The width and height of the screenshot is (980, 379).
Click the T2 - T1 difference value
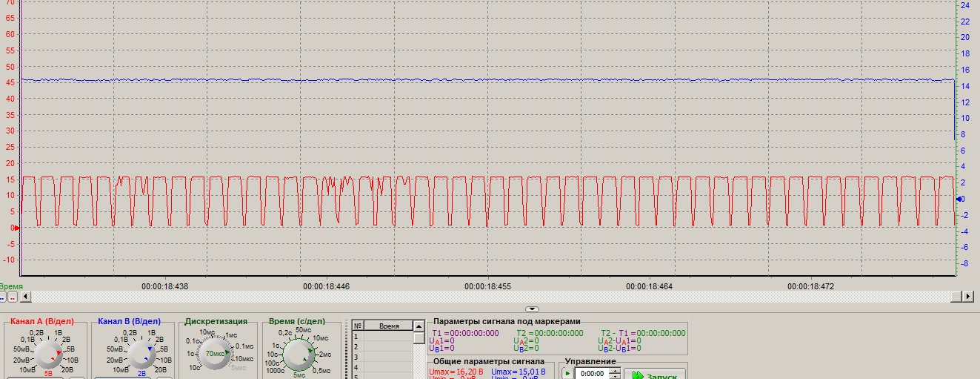click(643, 333)
